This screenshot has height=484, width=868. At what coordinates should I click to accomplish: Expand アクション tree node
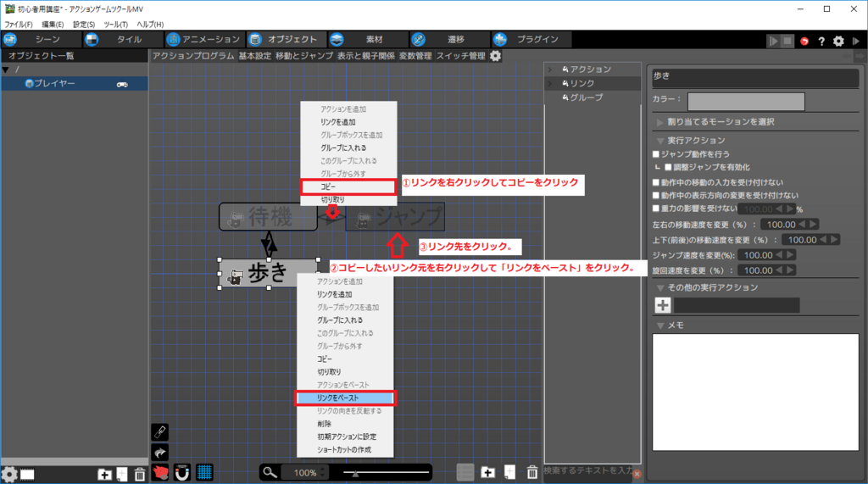pyautogui.click(x=550, y=70)
